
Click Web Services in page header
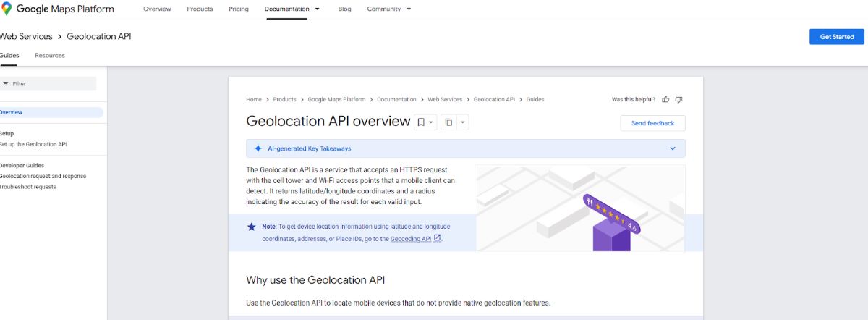click(x=26, y=36)
